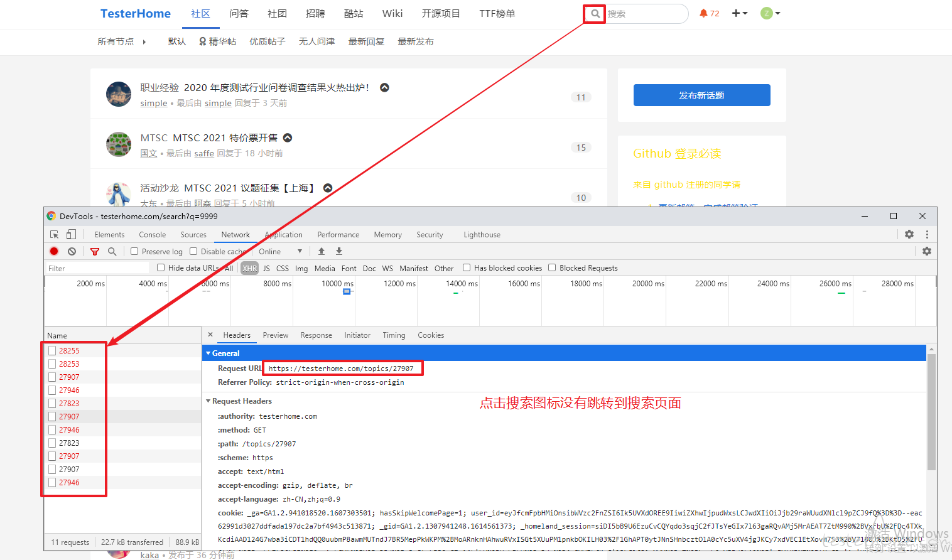The image size is (952, 560).
Task: Open the Performance tab in DevTools
Action: pyautogui.click(x=338, y=235)
